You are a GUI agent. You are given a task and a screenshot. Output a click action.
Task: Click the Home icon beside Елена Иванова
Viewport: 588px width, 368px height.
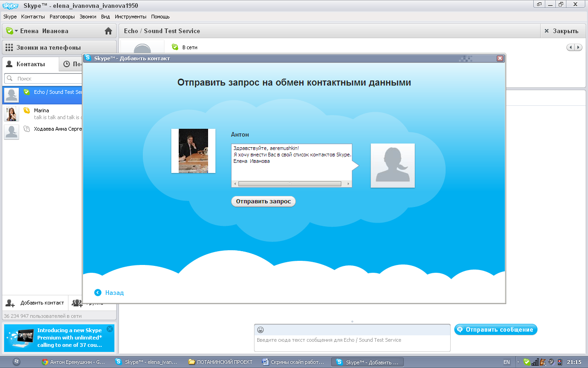pyautogui.click(x=108, y=31)
